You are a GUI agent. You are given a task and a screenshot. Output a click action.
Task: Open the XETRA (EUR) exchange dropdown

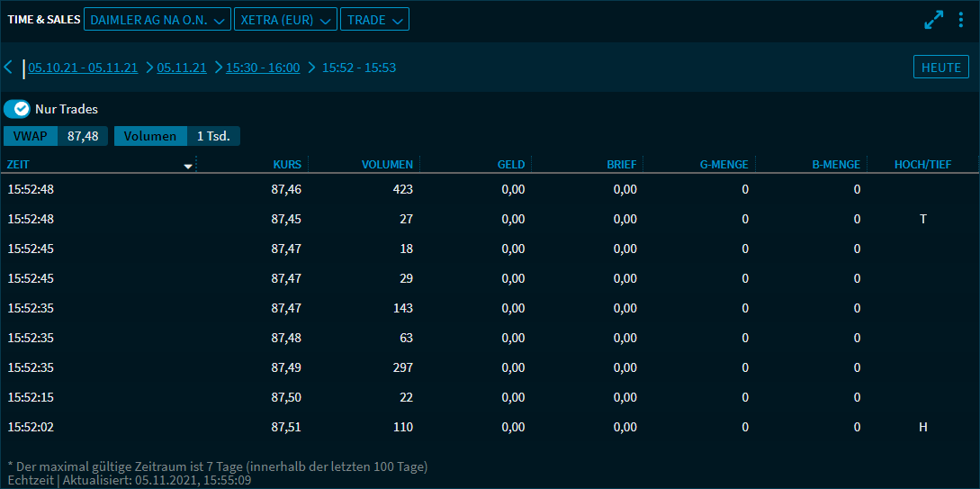click(x=284, y=20)
